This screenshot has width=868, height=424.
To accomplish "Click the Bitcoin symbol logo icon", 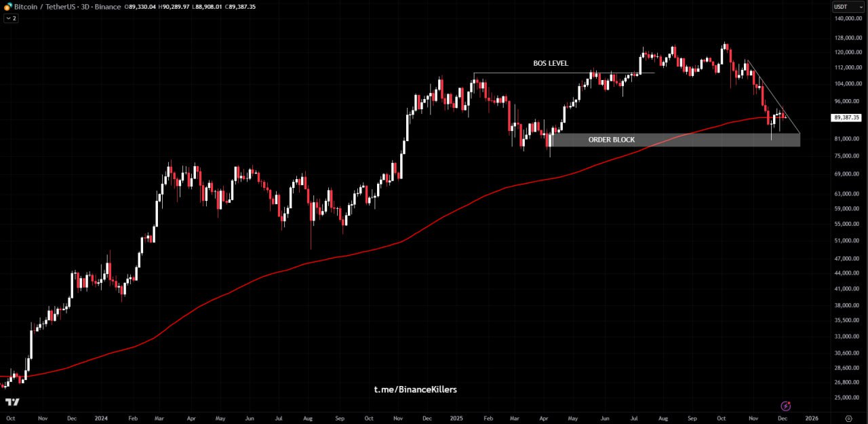I will 7,7.
